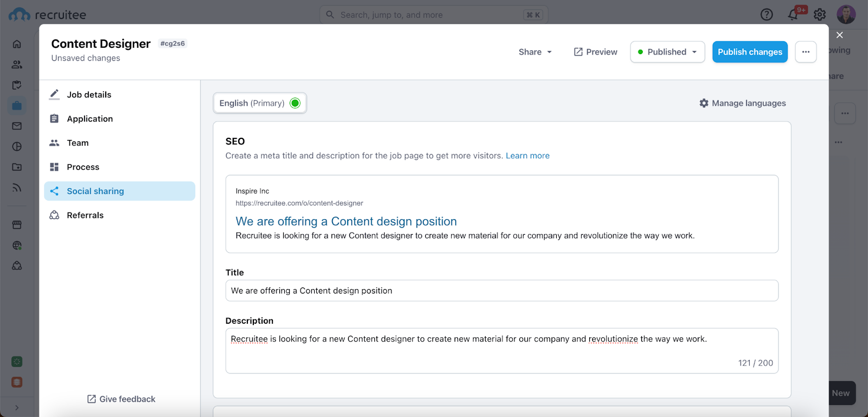Screen dimensions: 868x417
Task: Click the user profile avatar
Action: pyautogui.click(x=846, y=15)
